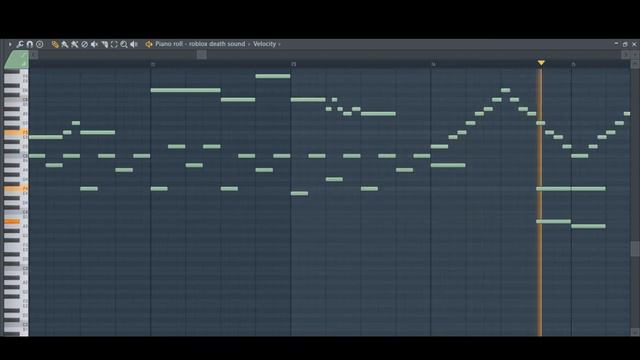Open the Stamp chord tool
The image size is (640, 360).
(x=40, y=44)
